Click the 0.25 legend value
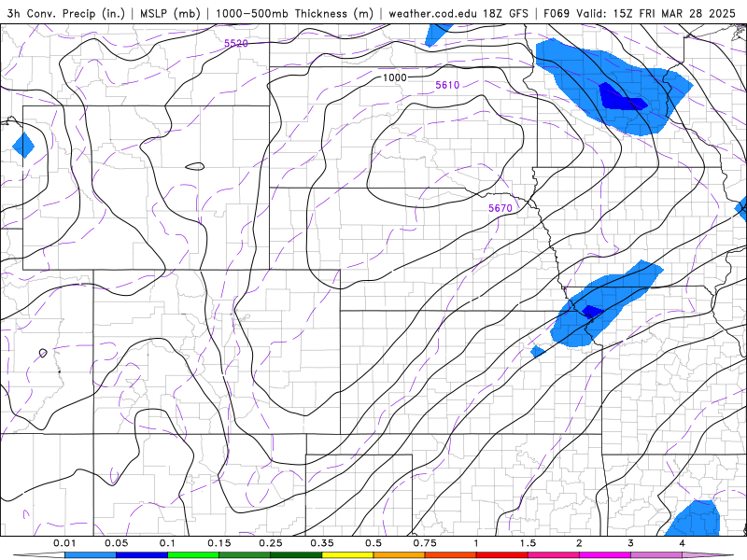This screenshot has height=560, width=747. tap(271, 543)
